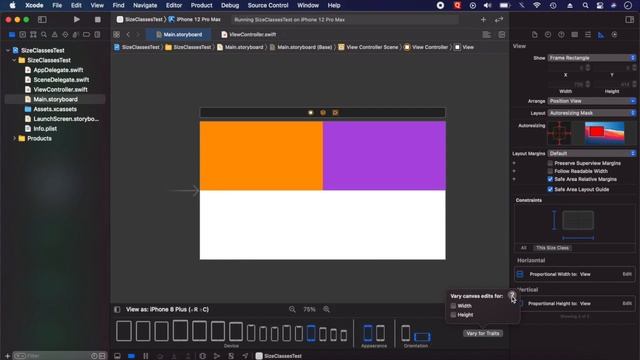Open the Attributes inspector icon
The height and width of the screenshot is (360, 640).
[588, 35]
